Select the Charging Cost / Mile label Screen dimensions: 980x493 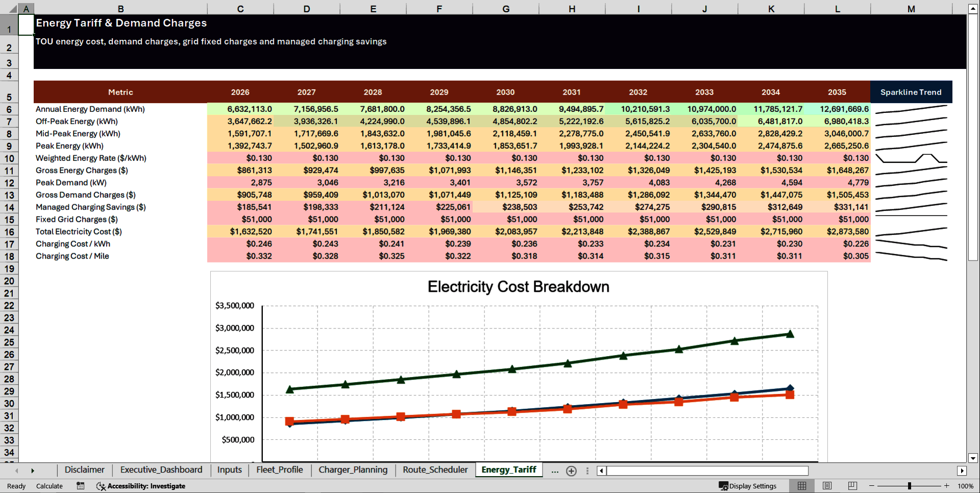pos(72,256)
